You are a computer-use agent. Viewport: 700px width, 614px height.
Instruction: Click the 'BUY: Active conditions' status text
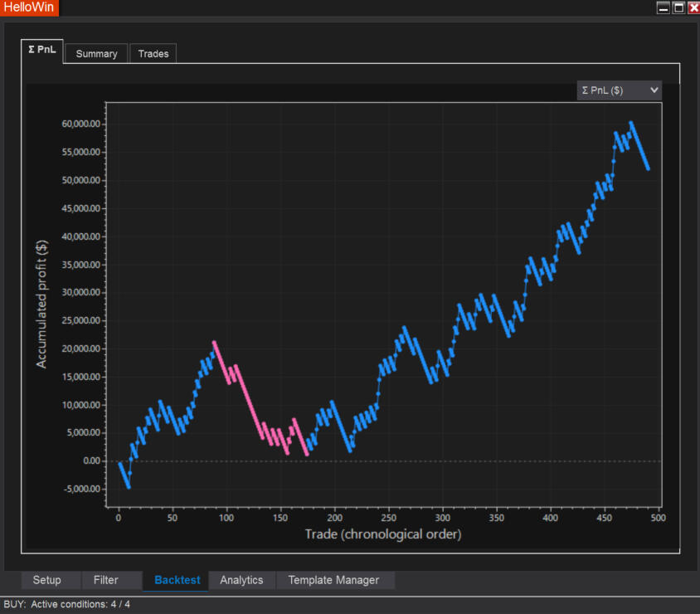[67, 604]
